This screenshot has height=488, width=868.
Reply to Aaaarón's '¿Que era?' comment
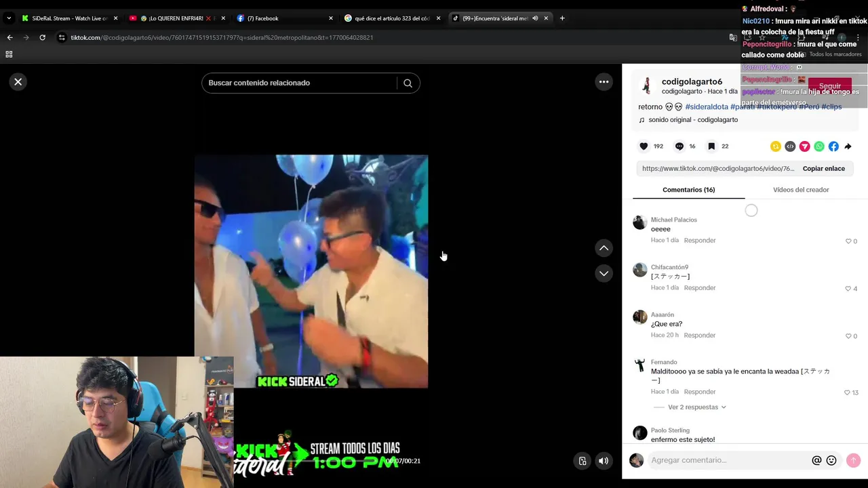point(700,335)
